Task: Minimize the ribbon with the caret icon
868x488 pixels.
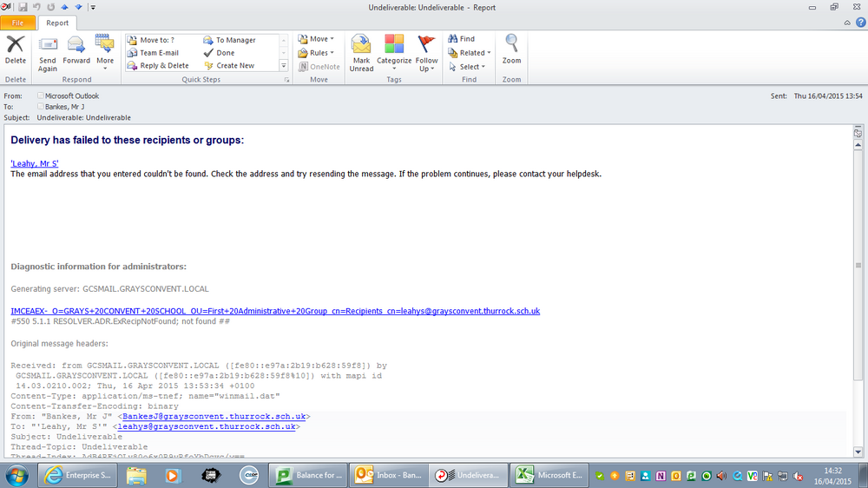Action: (x=847, y=23)
